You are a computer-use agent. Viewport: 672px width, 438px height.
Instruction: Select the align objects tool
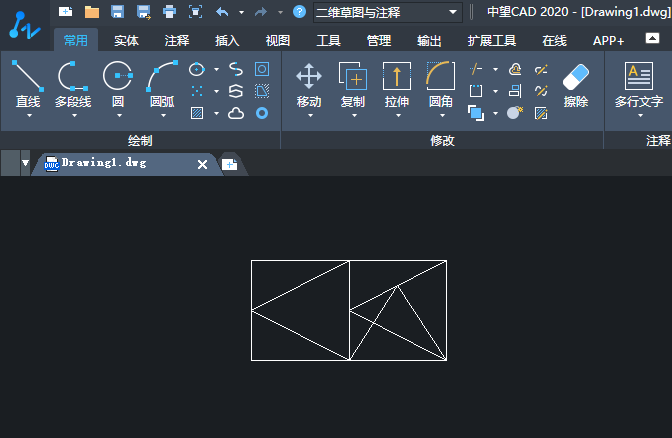point(515,91)
